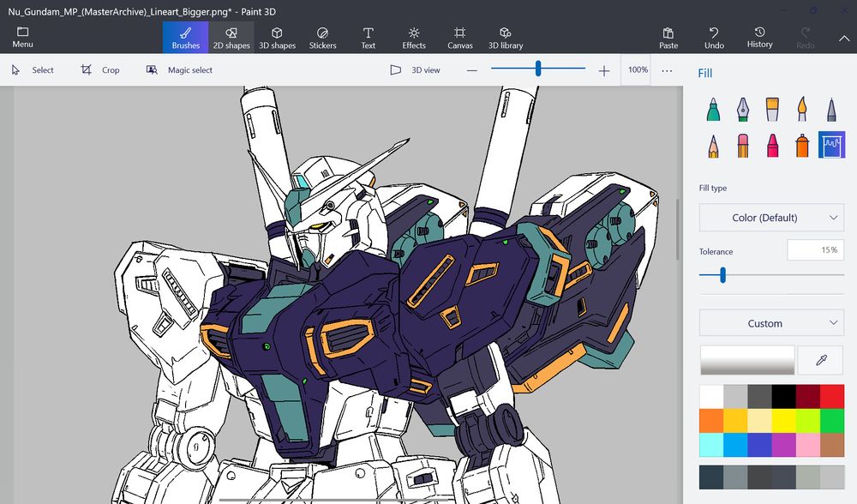This screenshot has height=504, width=857.
Task: Choose the dark slate custom color swatch
Action: click(711, 477)
